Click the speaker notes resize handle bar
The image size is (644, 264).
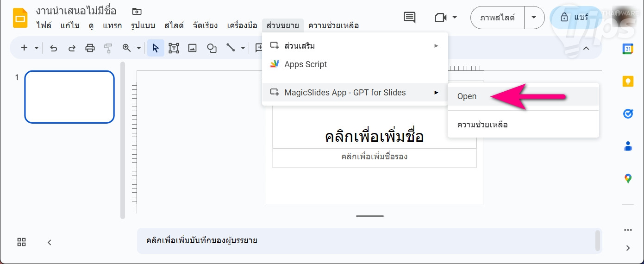[x=370, y=216]
